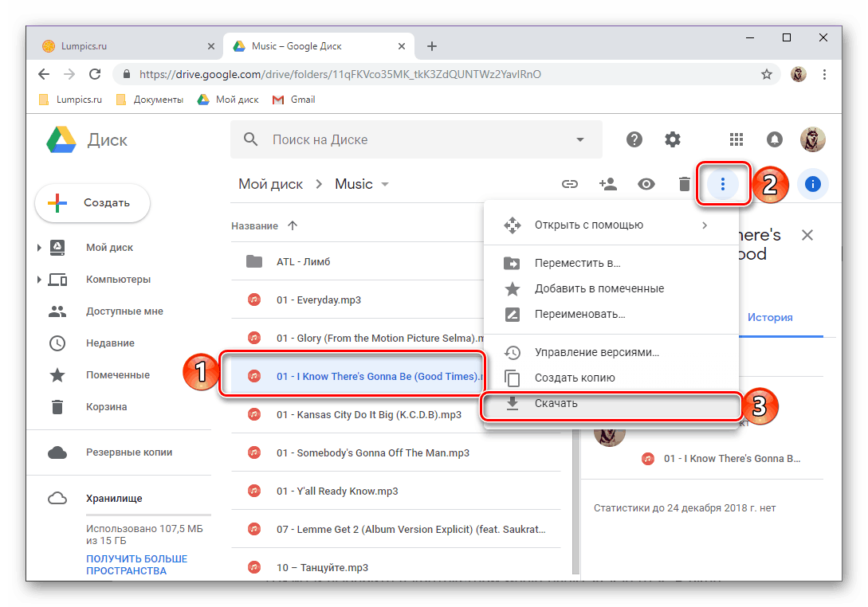Click the Создать button
Image resolution: width=868 pixels, height=607 pixels.
point(92,203)
